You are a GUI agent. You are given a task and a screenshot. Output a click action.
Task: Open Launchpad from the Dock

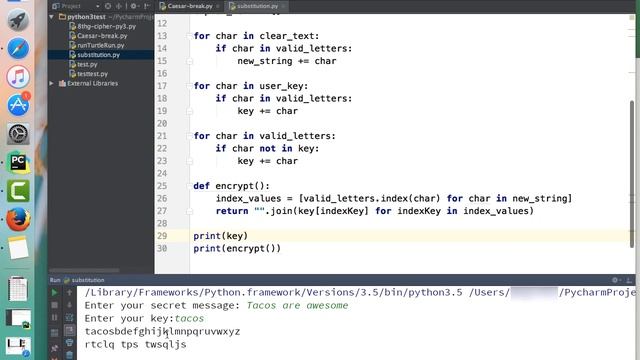point(18,20)
